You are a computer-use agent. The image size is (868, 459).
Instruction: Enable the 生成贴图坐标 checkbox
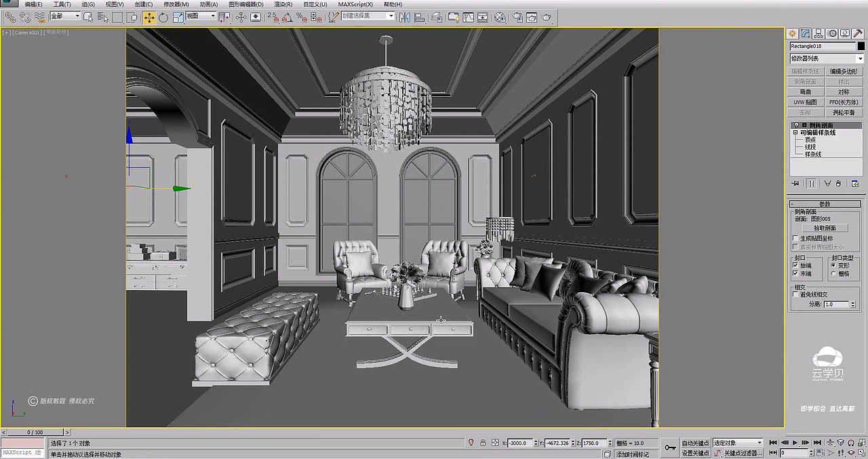click(795, 239)
